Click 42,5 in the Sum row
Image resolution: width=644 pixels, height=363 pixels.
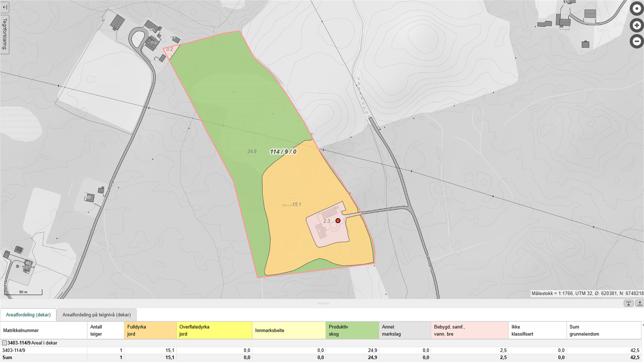pyautogui.click(x=635, y=357)
